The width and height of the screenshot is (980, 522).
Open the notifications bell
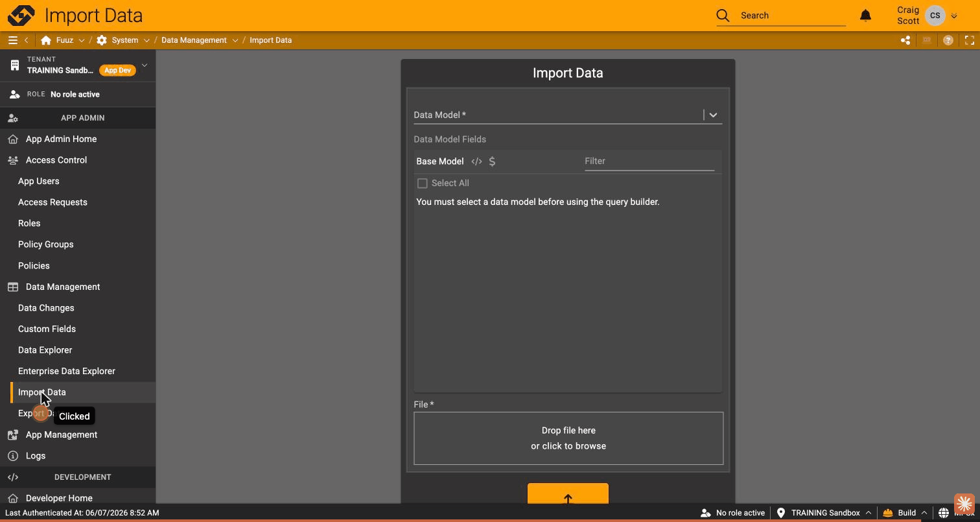coord(865,16)
